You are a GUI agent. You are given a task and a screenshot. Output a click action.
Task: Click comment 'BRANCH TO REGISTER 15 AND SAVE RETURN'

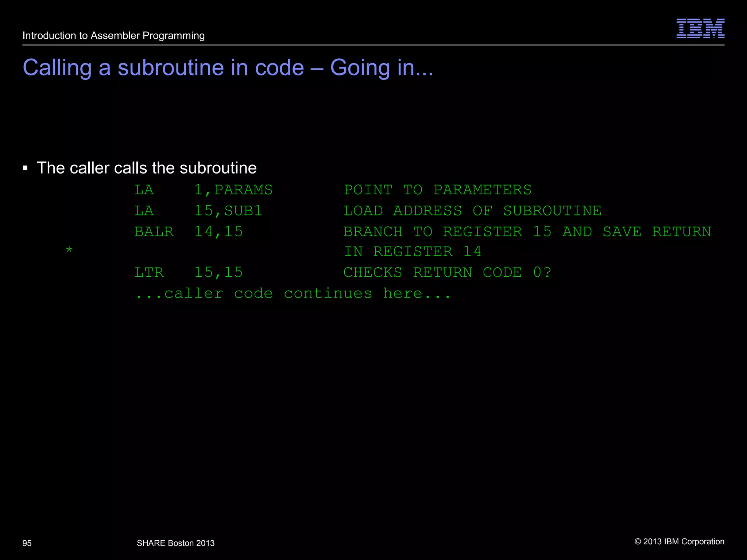click(527, 232)
